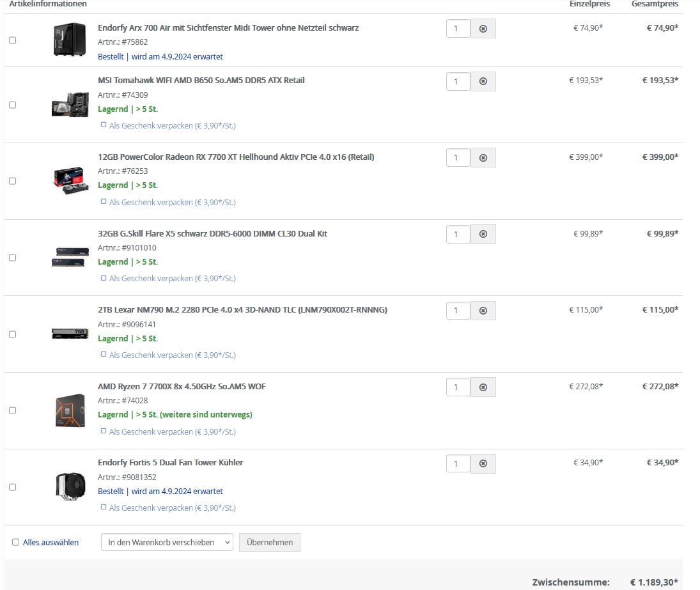Click the 'Gesamtpreis' column header
Screen dimensions: 700x590
[655, 4]
